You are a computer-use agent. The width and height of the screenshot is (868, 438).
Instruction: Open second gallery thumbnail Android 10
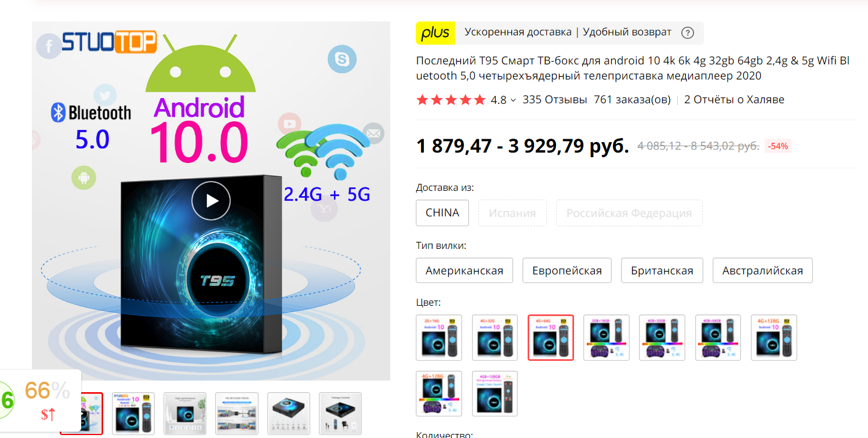(133, 414)
